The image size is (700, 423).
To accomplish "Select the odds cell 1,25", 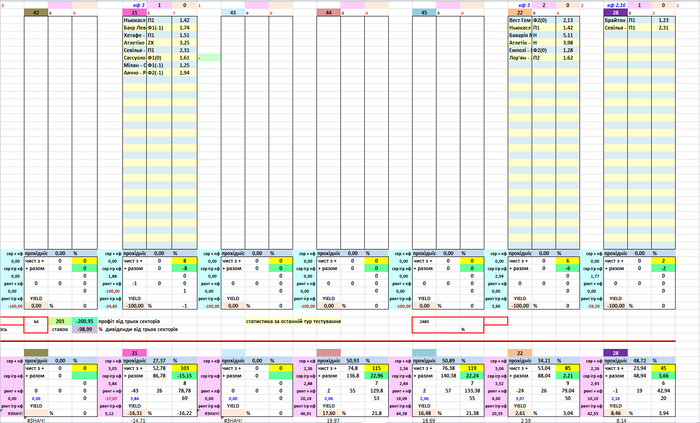I will point(184,65).
